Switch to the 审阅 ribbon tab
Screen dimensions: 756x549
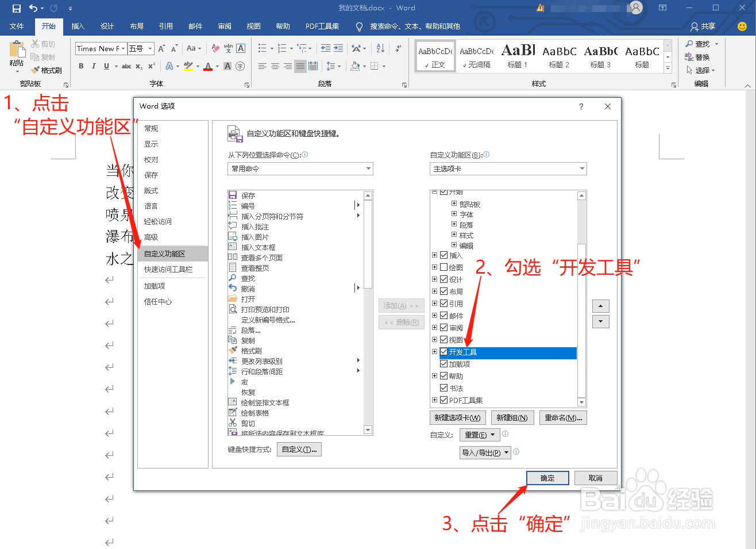click(x=225, y=26)
